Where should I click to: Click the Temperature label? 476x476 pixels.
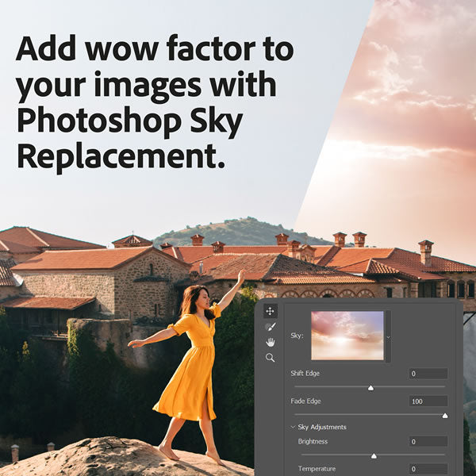point(317,469)
